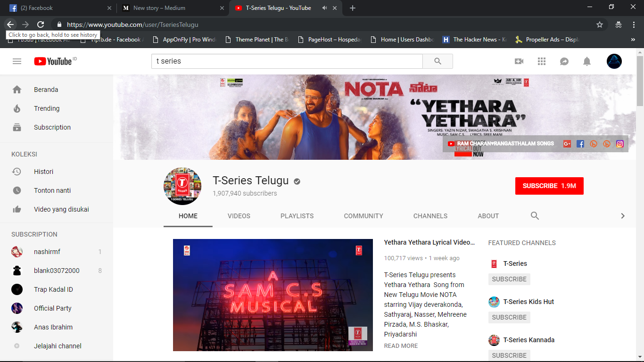This screenshot has width=644, height=362.
Task: Click the browser address bar URL
Action: pos(132,25)
